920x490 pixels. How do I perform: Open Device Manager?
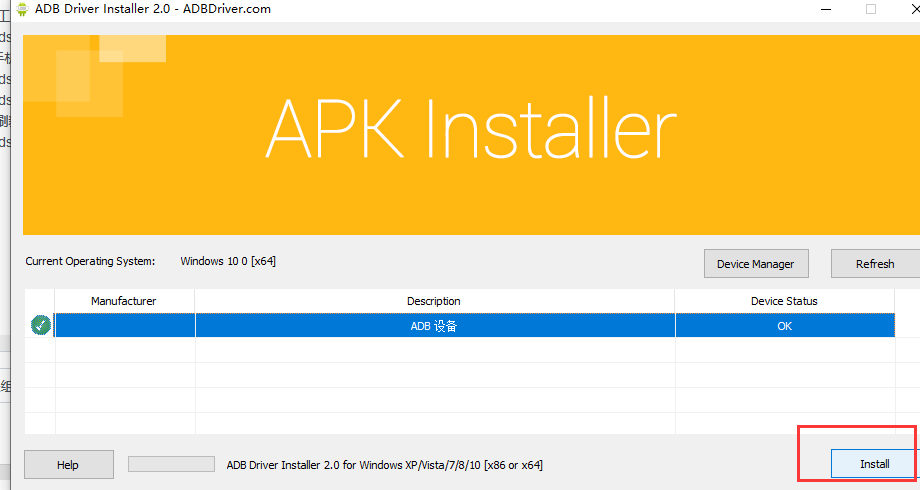755,264
